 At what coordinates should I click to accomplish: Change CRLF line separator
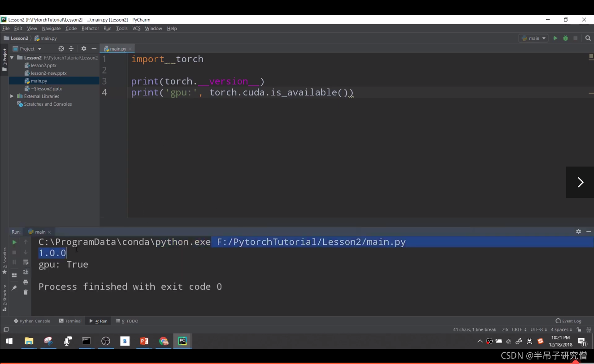[519, 330]
